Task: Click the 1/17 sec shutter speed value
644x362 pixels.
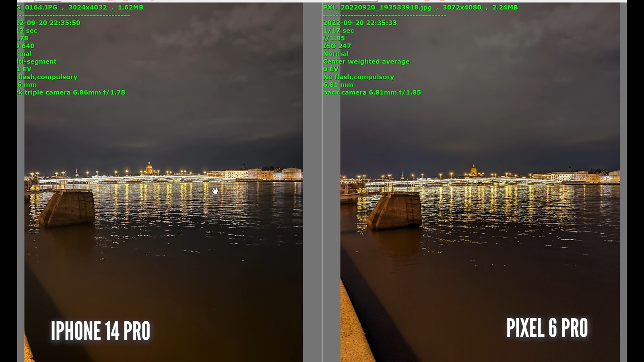Action: (339, 31)
